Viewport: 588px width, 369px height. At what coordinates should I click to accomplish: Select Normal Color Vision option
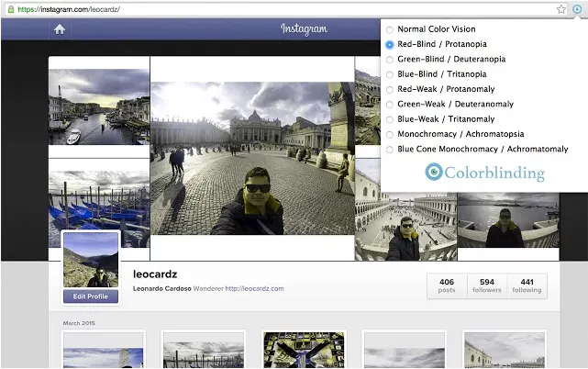coord(390,29)
